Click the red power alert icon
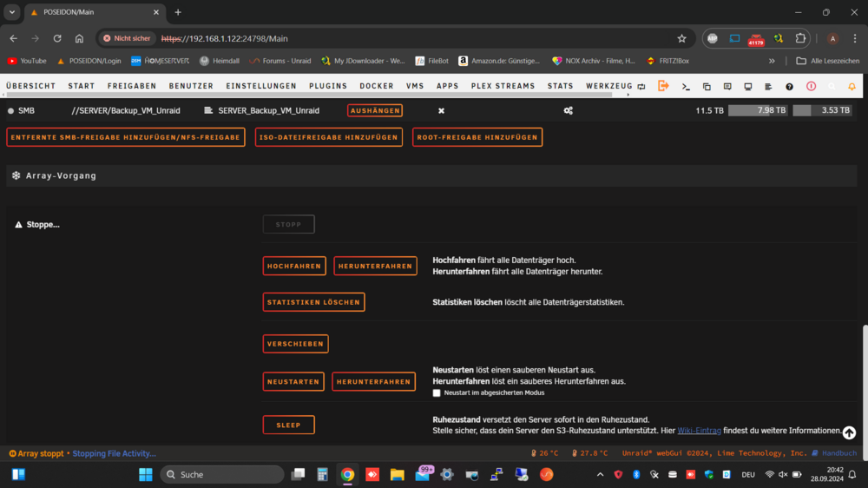The height and width of the screenshot is (488, 868). tap(811, 86)
